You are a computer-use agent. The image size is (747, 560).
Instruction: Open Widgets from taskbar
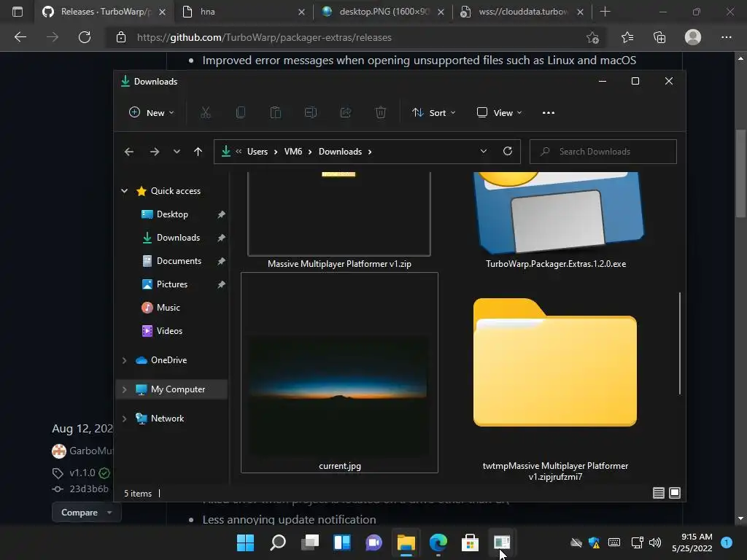342,542
